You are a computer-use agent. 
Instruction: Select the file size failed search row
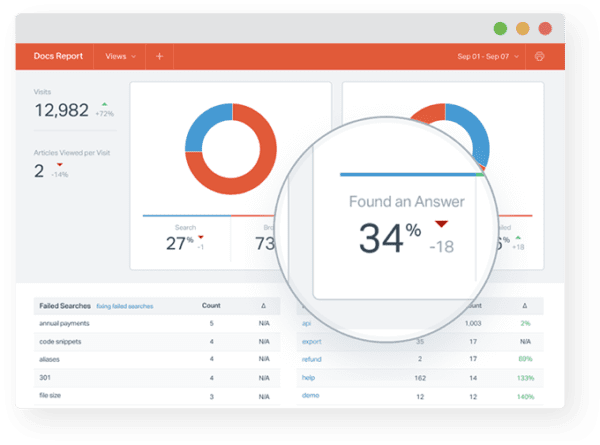pyautogui.click(x=157, y=396)
